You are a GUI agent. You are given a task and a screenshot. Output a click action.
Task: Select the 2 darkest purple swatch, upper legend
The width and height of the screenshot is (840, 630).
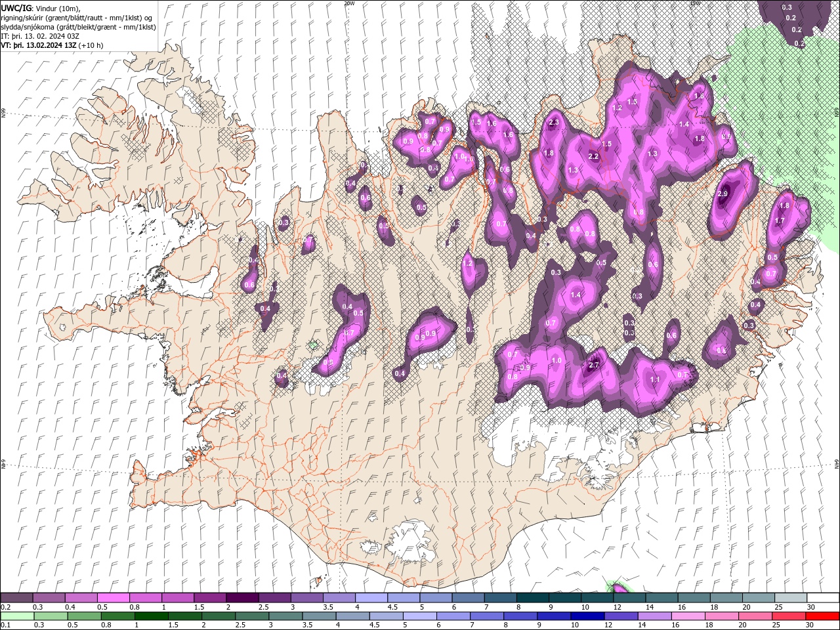(x=242, y=598)
